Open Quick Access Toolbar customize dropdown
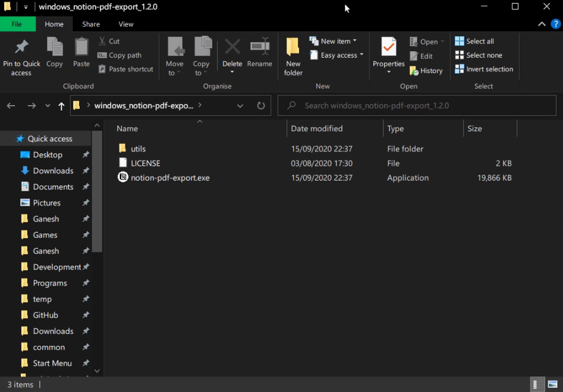563x392 pixels. tap(26, 7)
